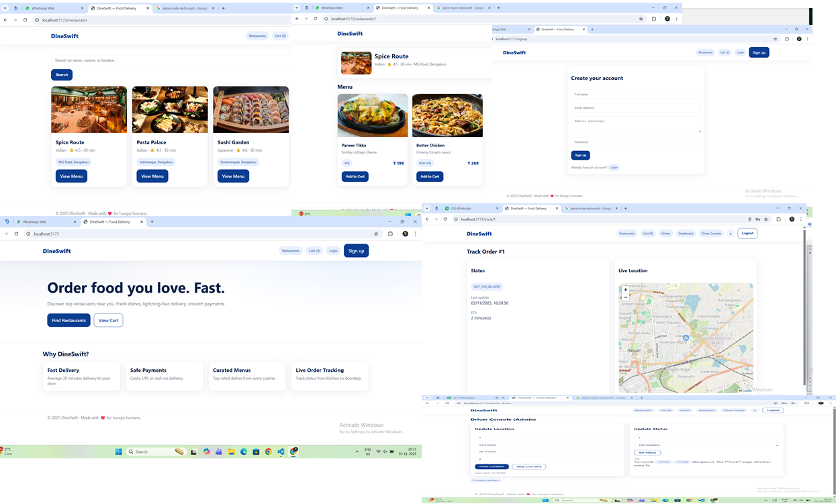The width and height of the screenshot is (836, 504).
Task: View the menu for Pasta Palace
Action: point(152,176)
